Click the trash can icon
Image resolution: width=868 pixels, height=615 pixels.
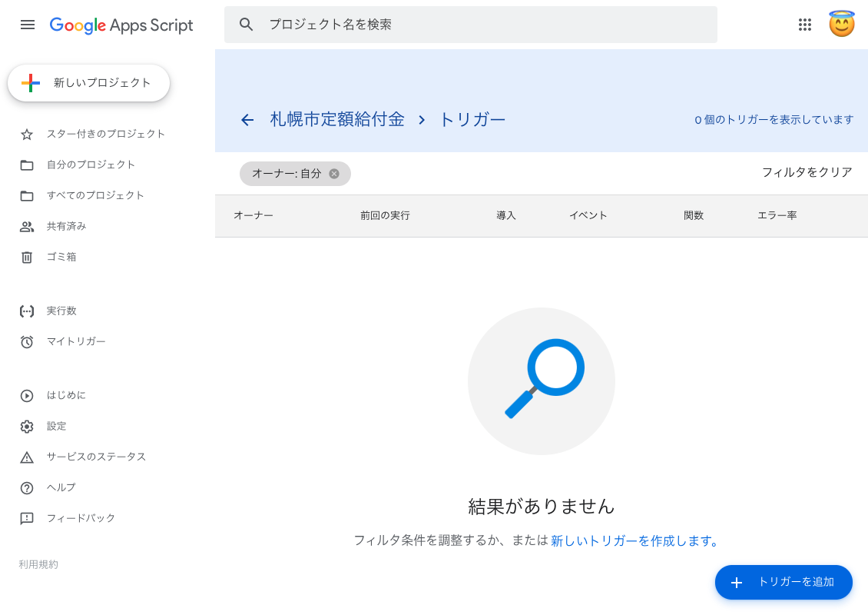click(27, 257)
